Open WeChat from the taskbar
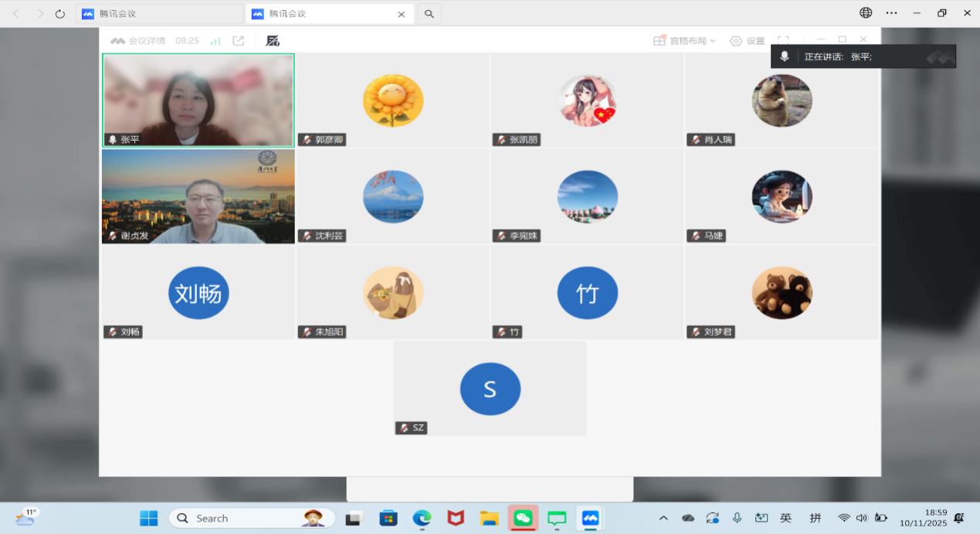Viewport: 980px width, 534px height. click(x=523, y=518)
